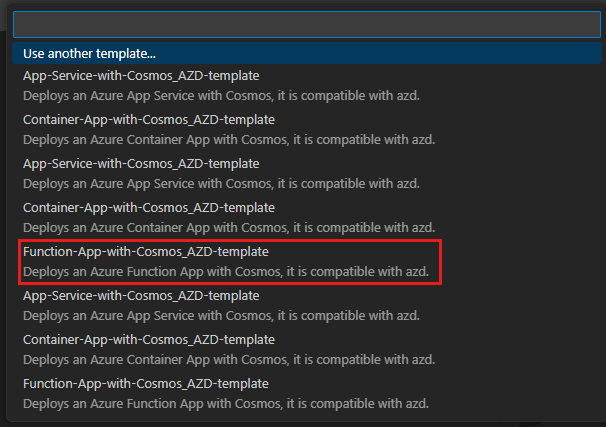Choose the third Container-App-with-Cosmos_AZD-template title
Viewport: 606px width, 427px height.
point(148,340)
